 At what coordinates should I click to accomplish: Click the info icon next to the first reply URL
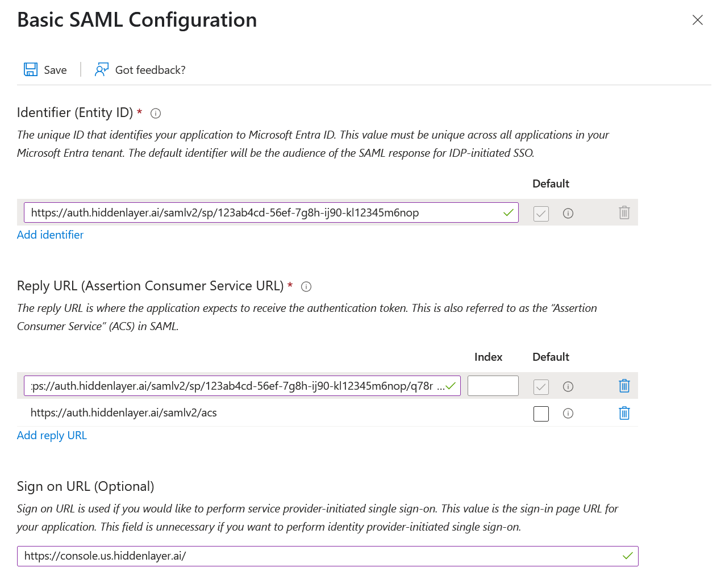click(x=568, y=386)
